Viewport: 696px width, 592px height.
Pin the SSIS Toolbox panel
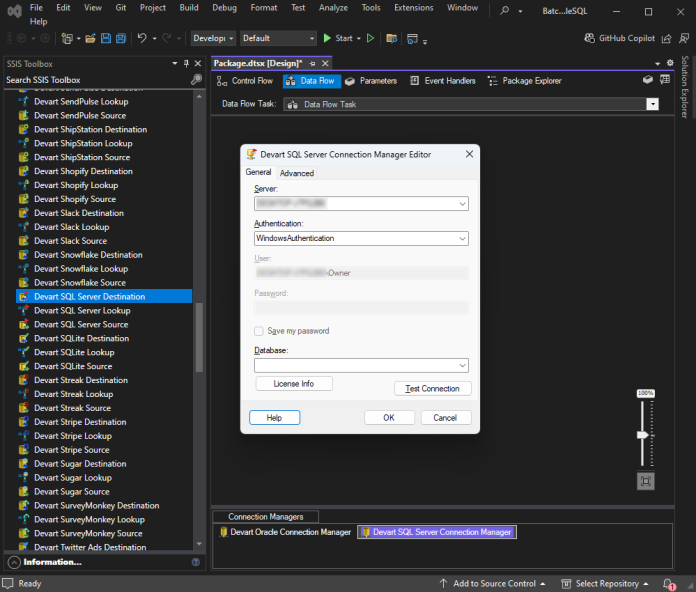[x=186, y=63]
